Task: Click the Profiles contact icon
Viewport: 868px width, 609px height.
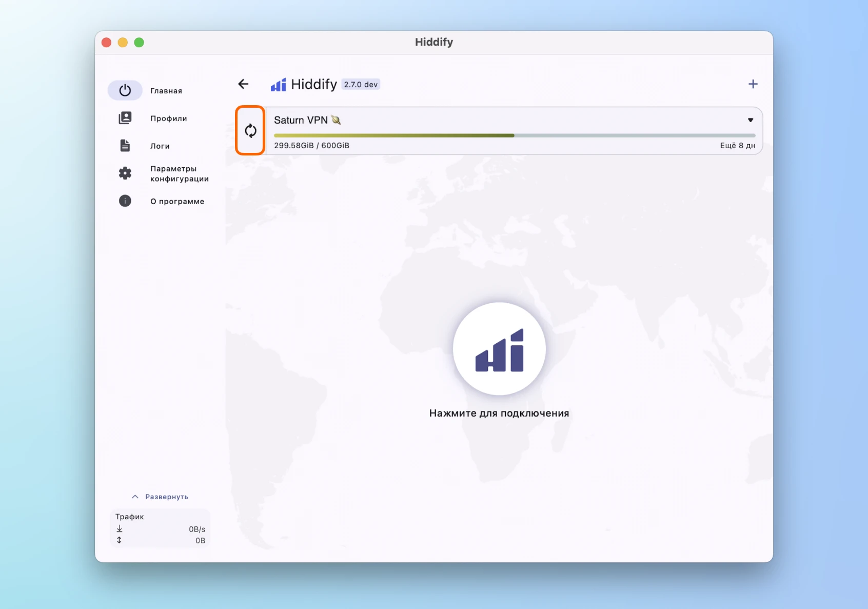Action: pos(125,118)
